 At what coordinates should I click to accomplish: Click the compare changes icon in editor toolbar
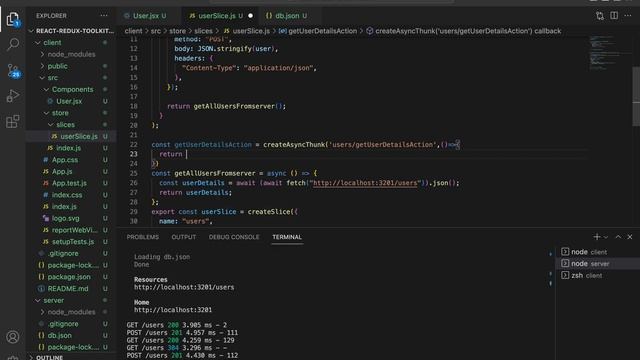point(600,16)
